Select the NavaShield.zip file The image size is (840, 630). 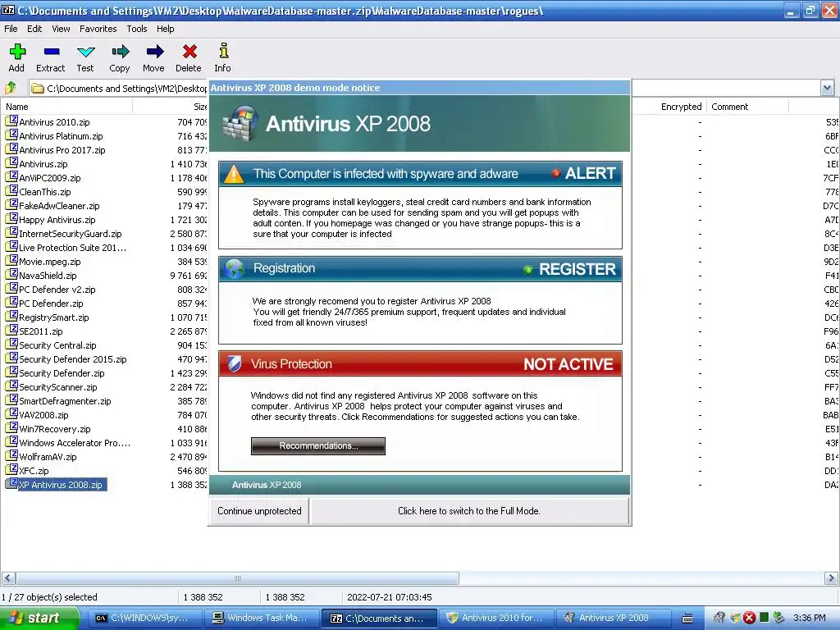pos(48,276)
